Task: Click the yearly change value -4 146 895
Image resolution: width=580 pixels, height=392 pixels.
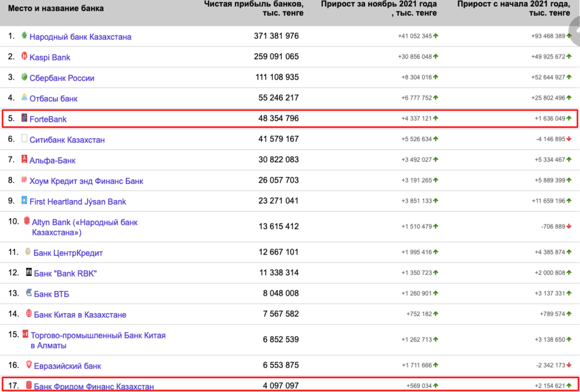Action: [x=550, y=139]
